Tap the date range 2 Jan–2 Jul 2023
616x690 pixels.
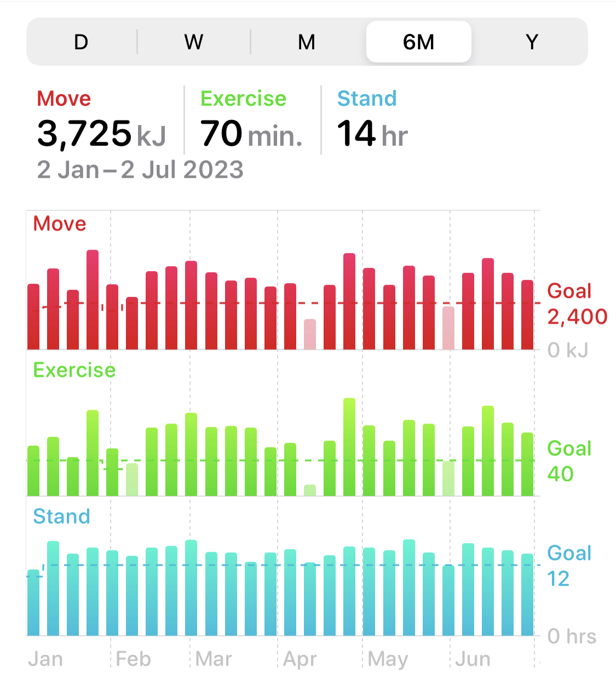(140, 170)
